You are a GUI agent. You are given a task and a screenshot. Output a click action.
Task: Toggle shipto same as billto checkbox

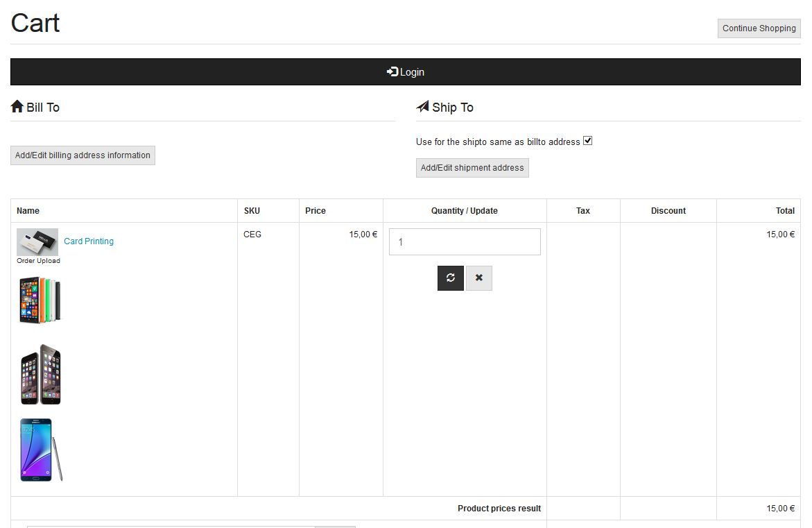coord(588,141)
